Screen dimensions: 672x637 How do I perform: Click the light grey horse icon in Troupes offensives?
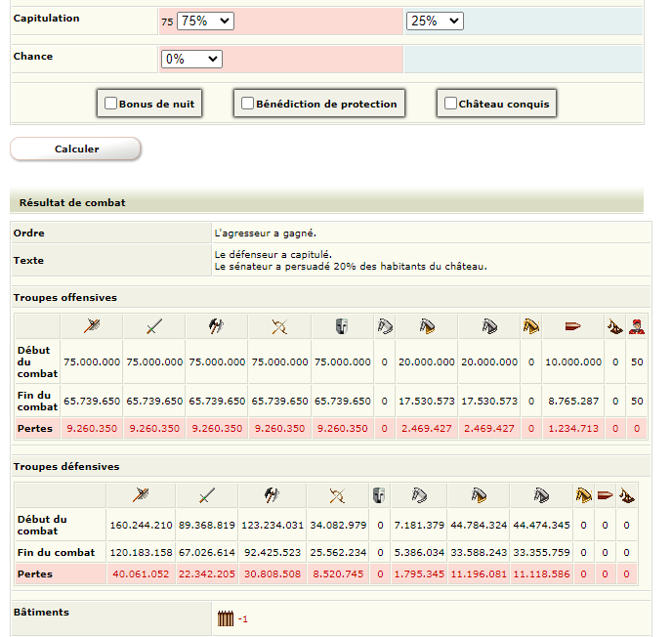385,326
